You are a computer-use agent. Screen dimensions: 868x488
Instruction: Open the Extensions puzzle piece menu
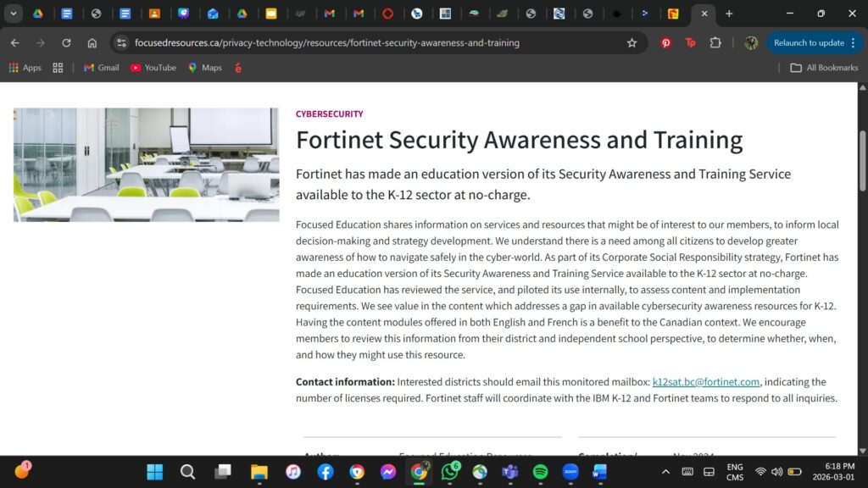[x=715, y=42]
